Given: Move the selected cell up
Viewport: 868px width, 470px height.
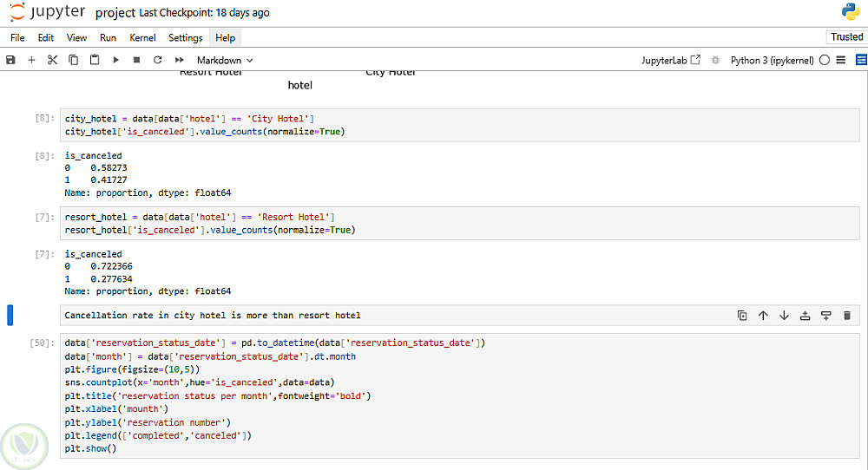Looking at the screenshot, I should [x=763, y=316].
